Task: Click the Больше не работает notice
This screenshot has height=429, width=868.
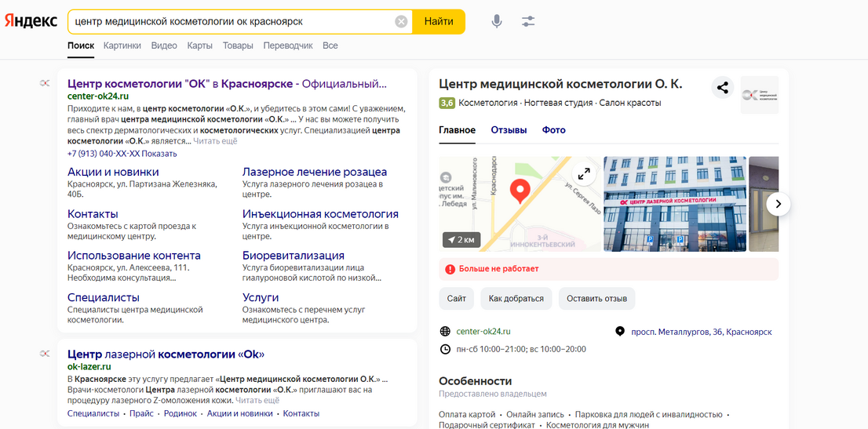Action: [609, 269]
